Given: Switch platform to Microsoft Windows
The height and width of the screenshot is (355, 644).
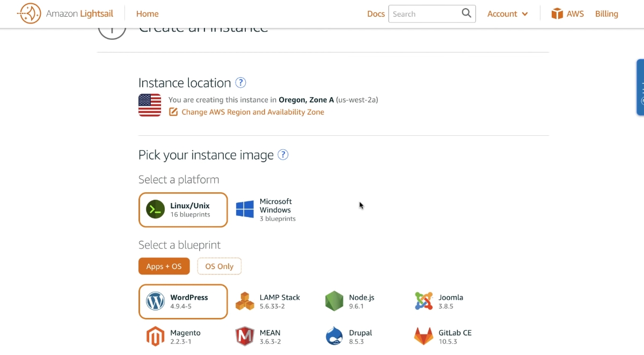Looking at the screenshot, I should [267, 210].
